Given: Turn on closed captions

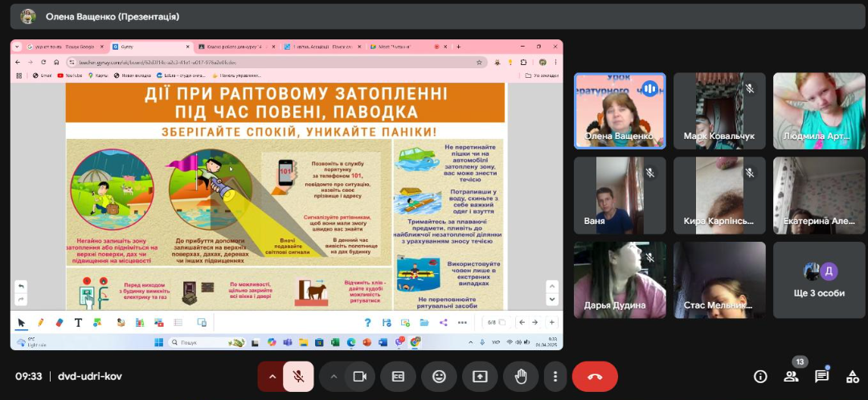Looking at the screenshot, I should tap(398, 377).
